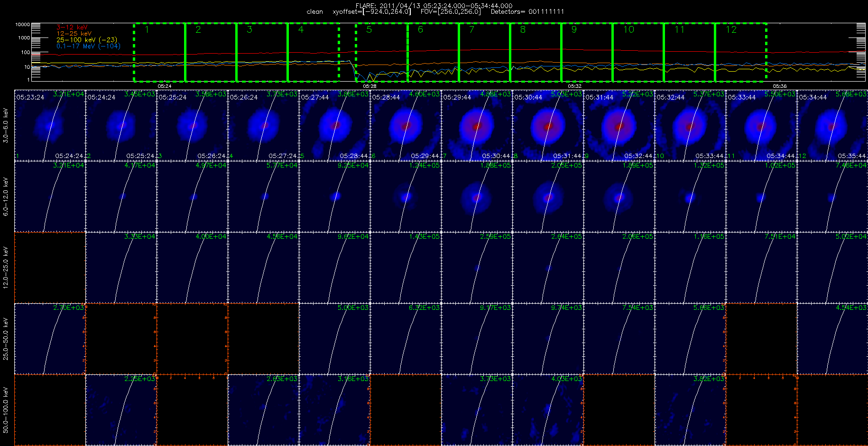
Task: Select interval 8 in the light curve
Action: pos(536,52)
